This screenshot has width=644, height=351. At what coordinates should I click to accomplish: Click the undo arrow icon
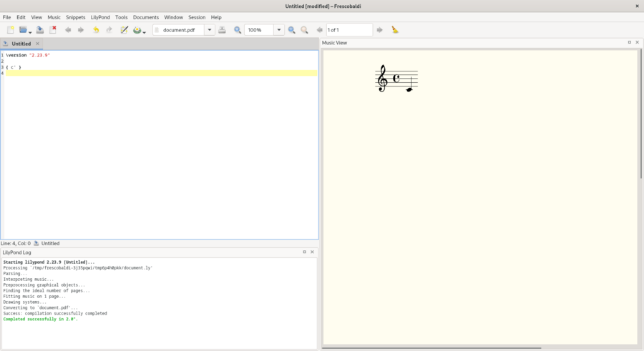(96, 30)
